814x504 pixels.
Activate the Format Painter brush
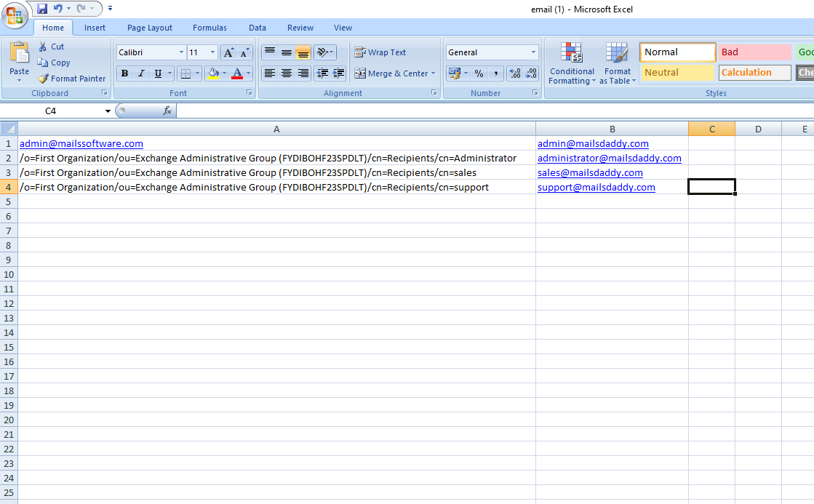(x=71, y=79)
